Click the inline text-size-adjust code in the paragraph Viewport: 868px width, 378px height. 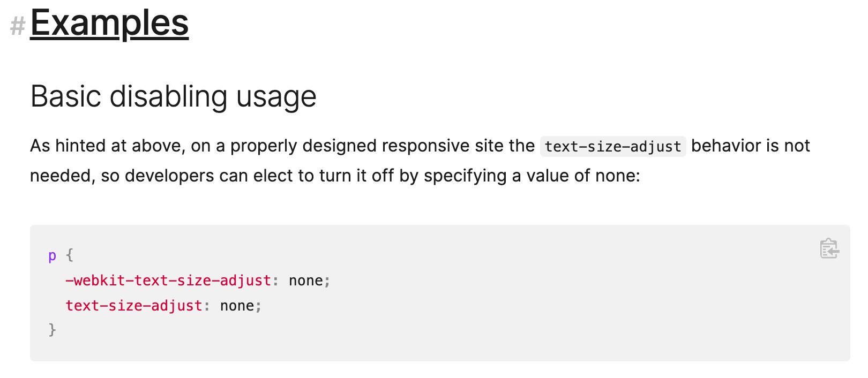click(613, 146)
